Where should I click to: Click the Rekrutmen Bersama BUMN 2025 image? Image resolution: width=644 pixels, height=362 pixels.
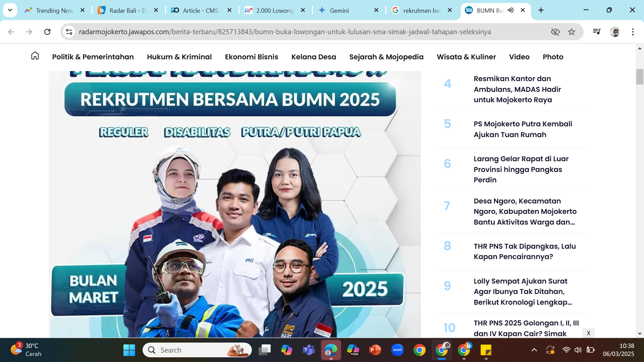(x=235, y=204)
